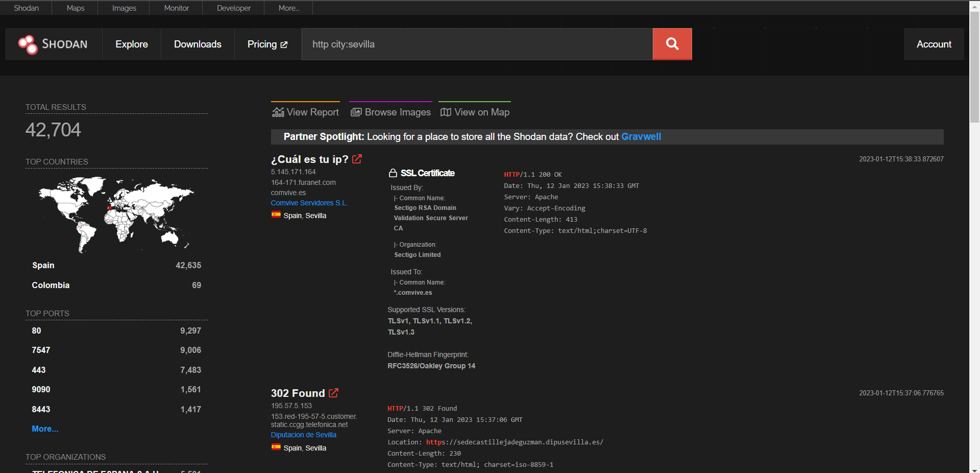Filter results by country Spain

click(x=116, y=266)
